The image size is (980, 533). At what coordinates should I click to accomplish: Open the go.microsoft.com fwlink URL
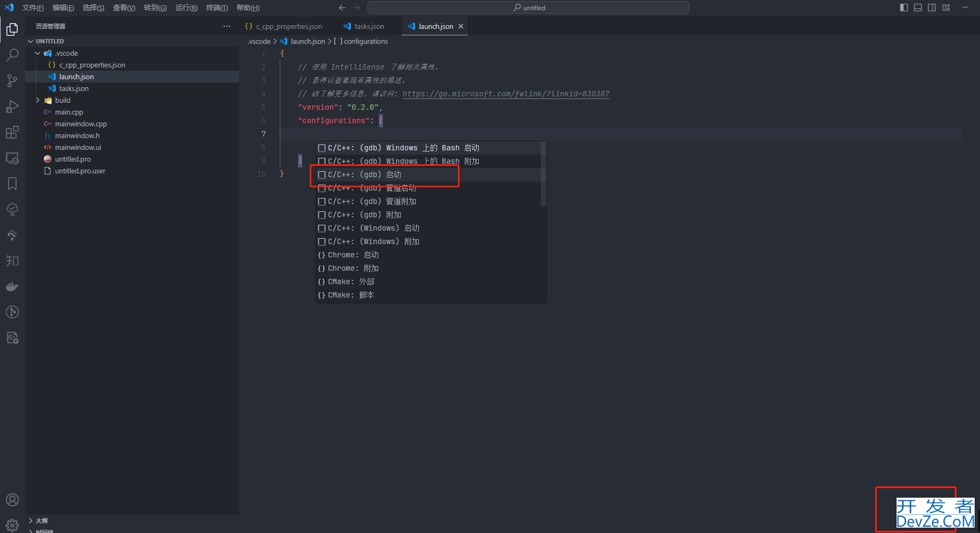506,94
